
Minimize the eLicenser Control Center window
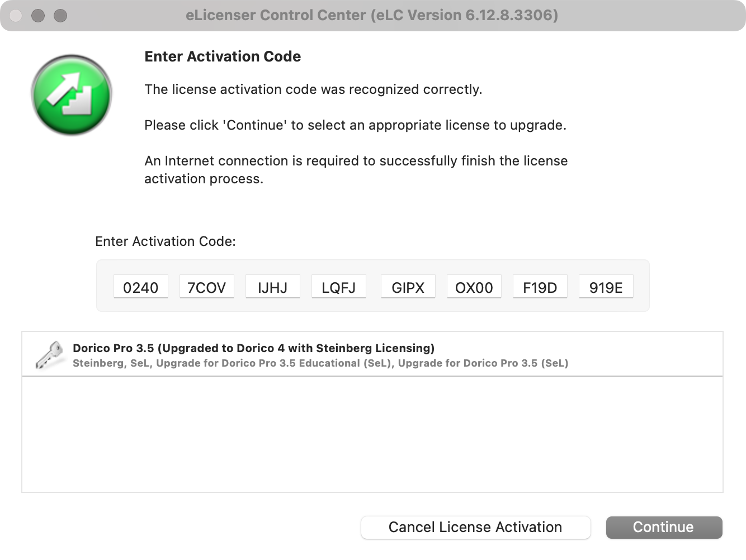(x=38, y=16)
